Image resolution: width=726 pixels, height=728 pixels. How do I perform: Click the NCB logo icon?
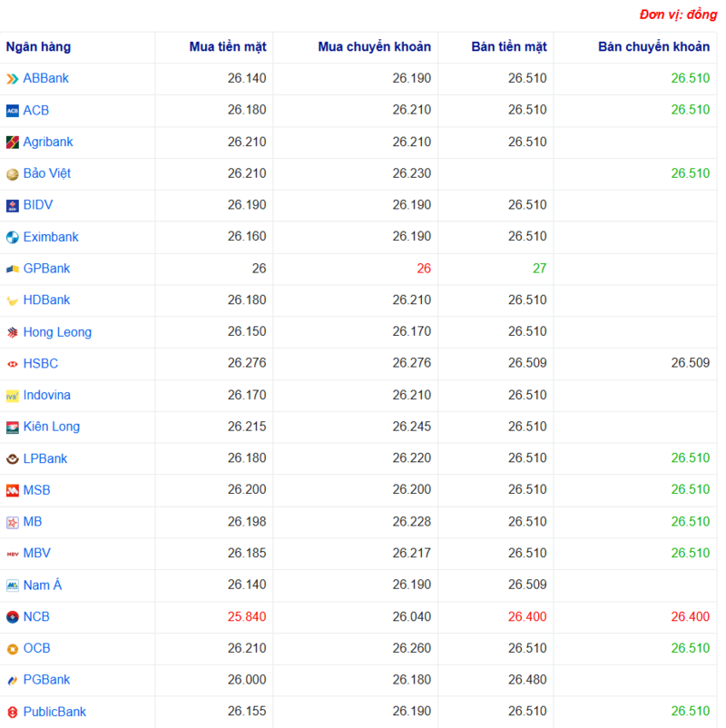tap(13, 617)
